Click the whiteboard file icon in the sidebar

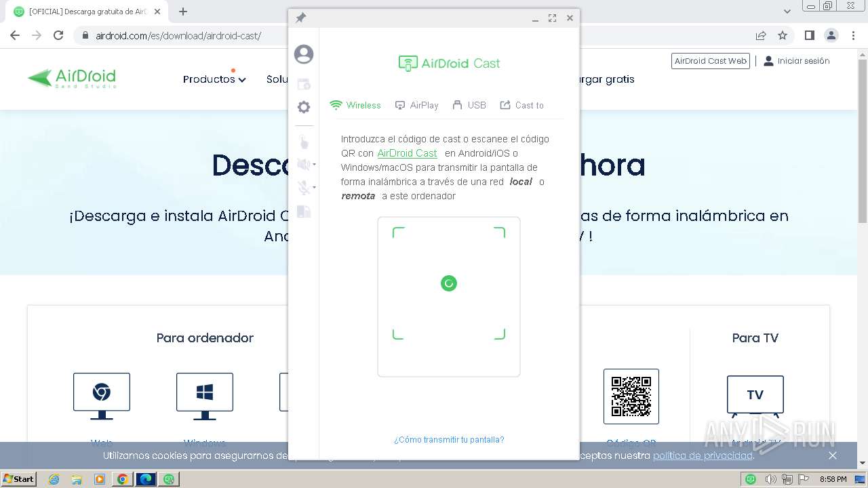304,211
